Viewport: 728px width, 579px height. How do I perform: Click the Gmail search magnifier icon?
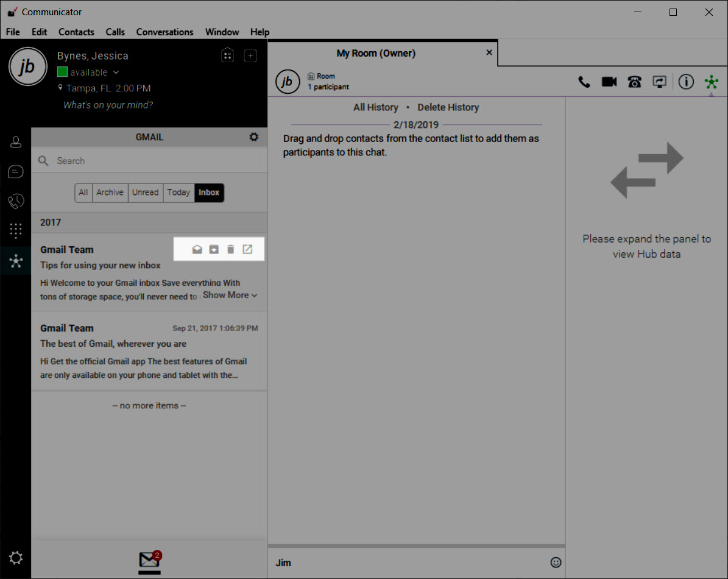click(43, 161)
